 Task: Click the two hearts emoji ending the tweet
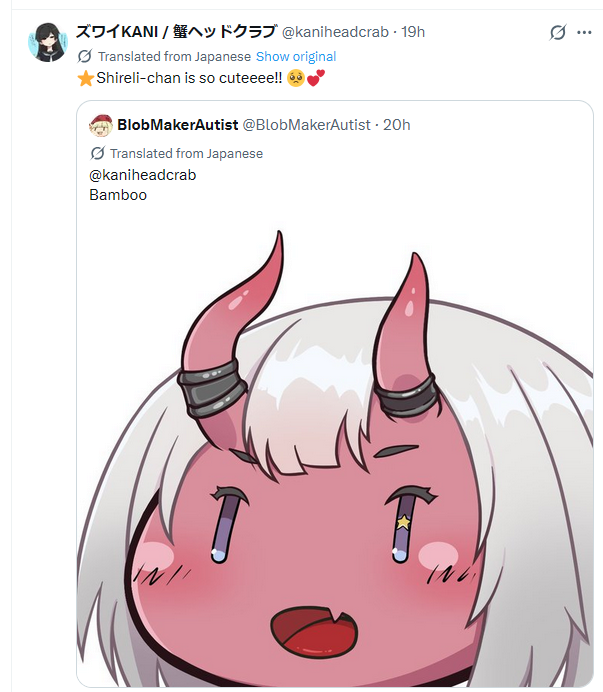point(316,78)
